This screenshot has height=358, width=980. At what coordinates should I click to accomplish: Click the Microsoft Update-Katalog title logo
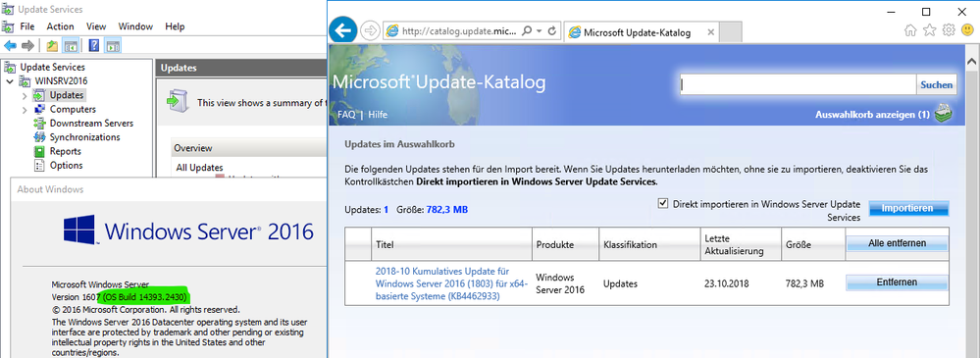pyautogui.click(x=438, y=81)
